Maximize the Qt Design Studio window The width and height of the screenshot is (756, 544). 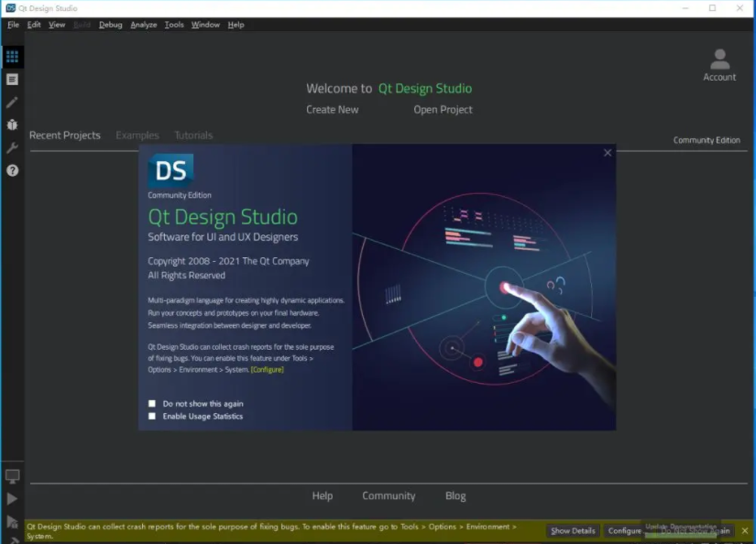pyautogui.click(x=712, y=8)
